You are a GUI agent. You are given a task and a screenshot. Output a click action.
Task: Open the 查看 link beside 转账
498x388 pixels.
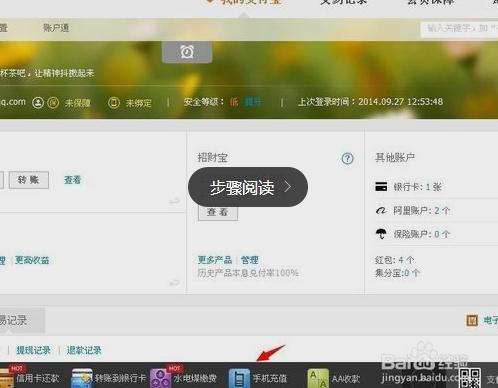tap(72, 180)
